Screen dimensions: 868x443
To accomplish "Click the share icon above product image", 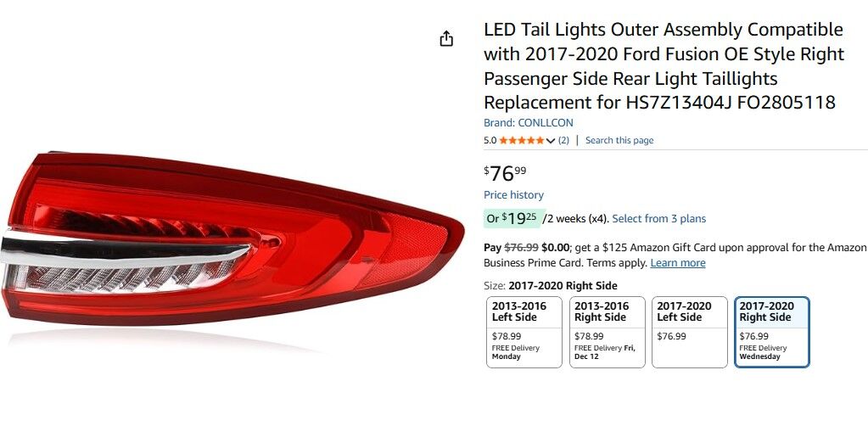I will (446, 39).
